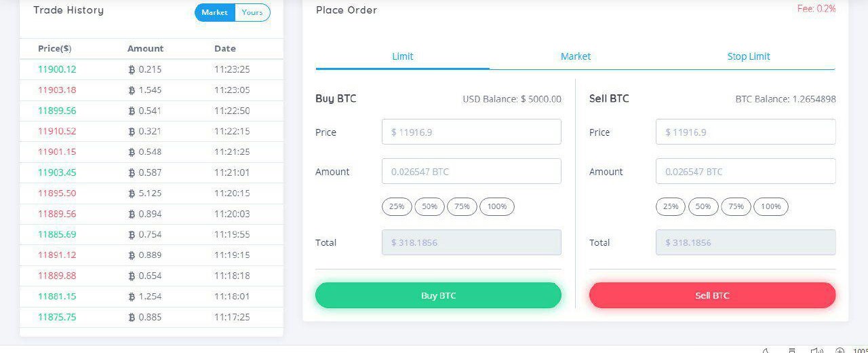Click the Sell BTC Total field
Image resolution: width=868 pixels, height=353 pixels.
click(745, 242)
